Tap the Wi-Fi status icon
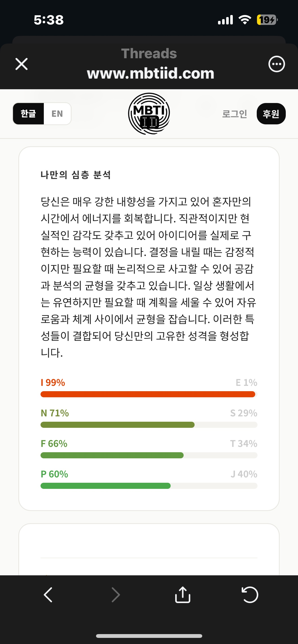Image resolution: width=298 pixels, height=644 pixels. 245,20
